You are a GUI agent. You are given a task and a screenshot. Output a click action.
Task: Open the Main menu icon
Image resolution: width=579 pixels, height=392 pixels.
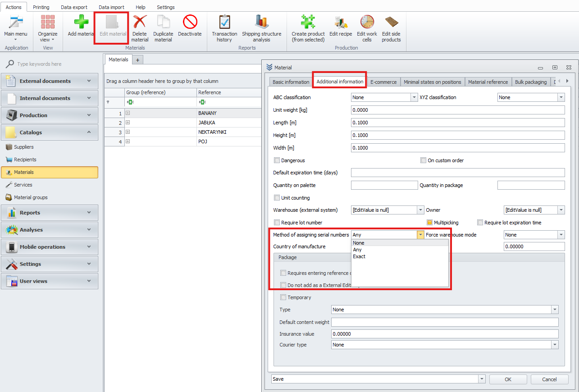tap(16, 23)
